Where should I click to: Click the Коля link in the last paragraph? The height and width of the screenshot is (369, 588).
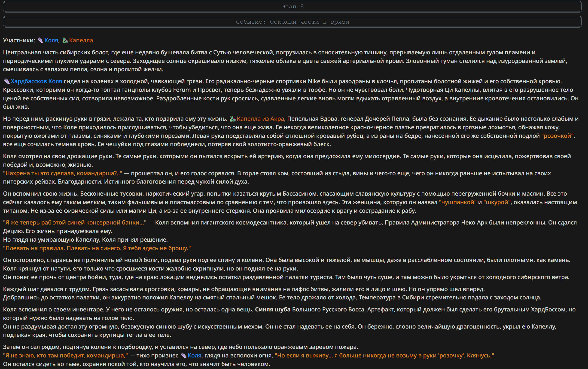point(194,356)
